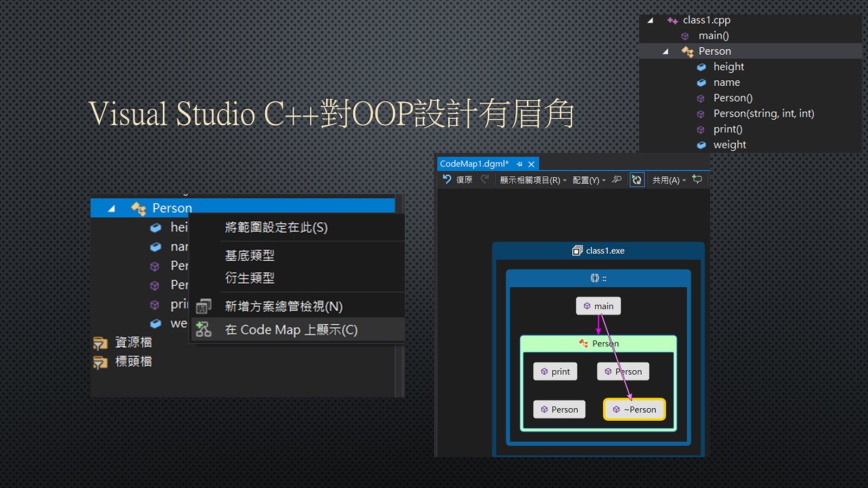Select the main node in code map
This screenshot has width=868, height=488.
point(598,306)
